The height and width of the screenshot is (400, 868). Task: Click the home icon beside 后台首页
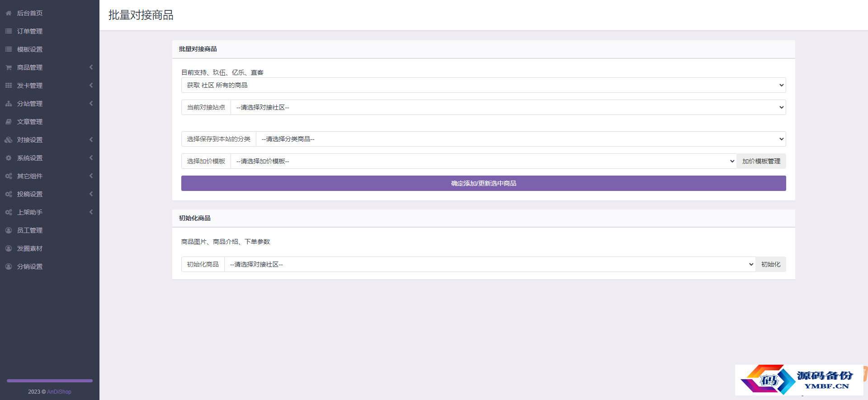tap(9, 13)
